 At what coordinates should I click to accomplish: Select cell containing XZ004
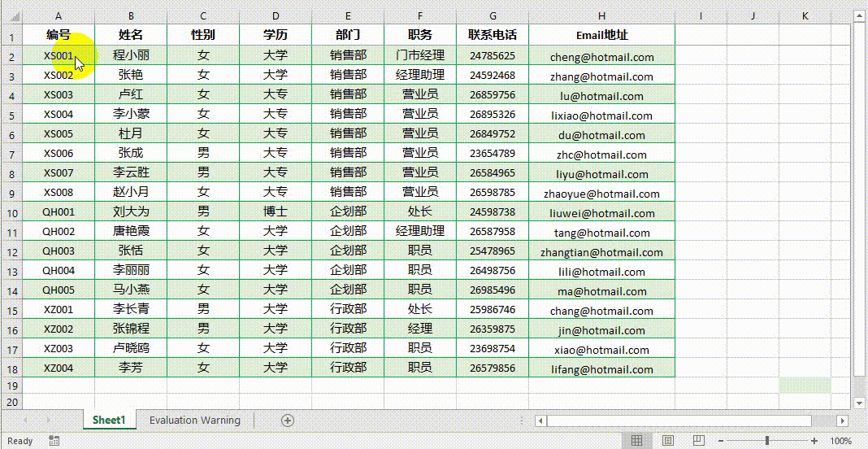click(59, 368)
